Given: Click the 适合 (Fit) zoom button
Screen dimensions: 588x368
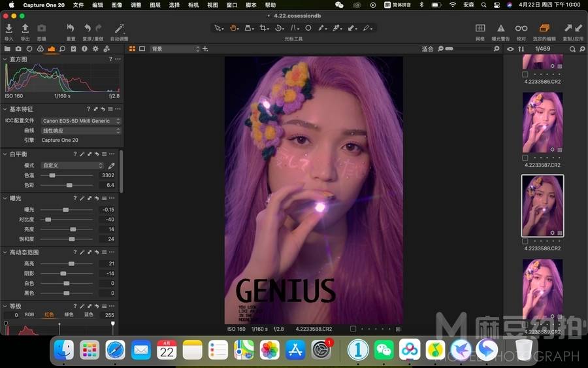Looking at the screenshot, I should [427, 49].
